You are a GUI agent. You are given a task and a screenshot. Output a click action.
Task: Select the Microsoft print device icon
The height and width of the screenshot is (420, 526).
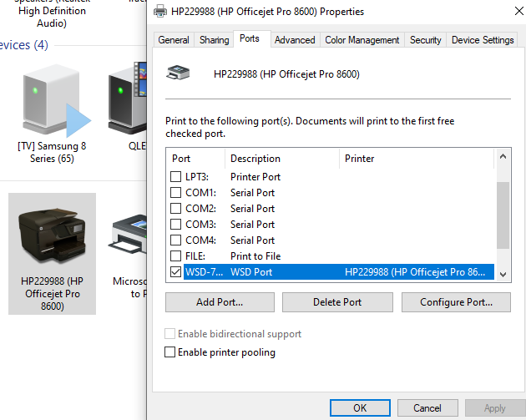[128, 235]
